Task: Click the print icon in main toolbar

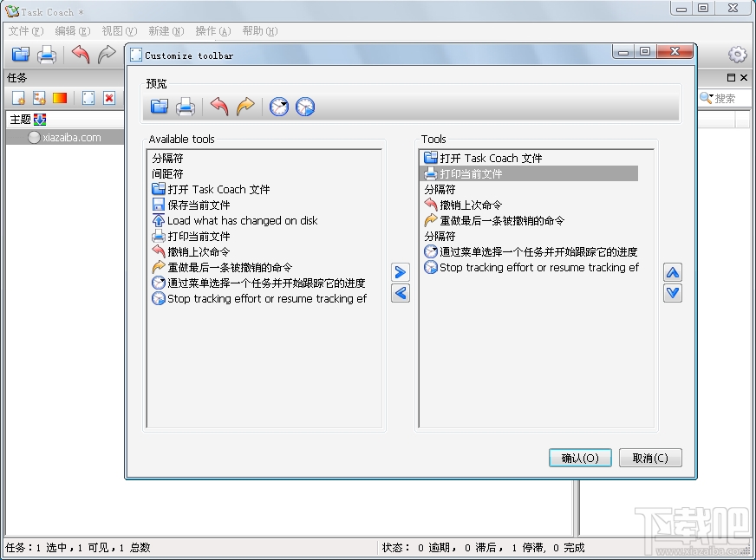Action: [x=47, y=55]
